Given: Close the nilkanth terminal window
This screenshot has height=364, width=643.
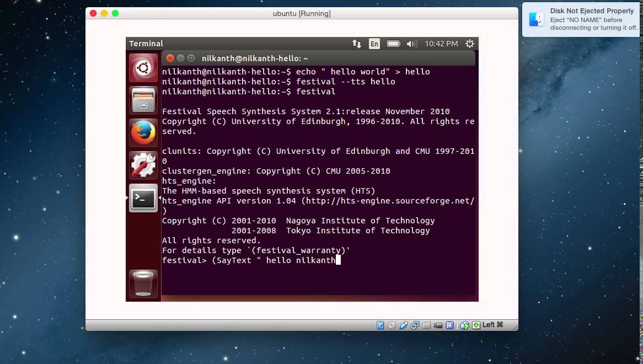Looking at the screenshot, I should point(170,58).
